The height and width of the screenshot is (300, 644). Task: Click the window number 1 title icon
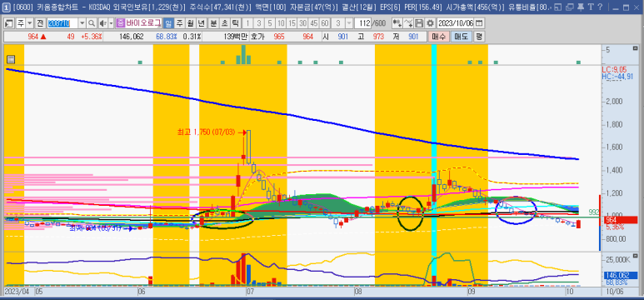(7, 7)
